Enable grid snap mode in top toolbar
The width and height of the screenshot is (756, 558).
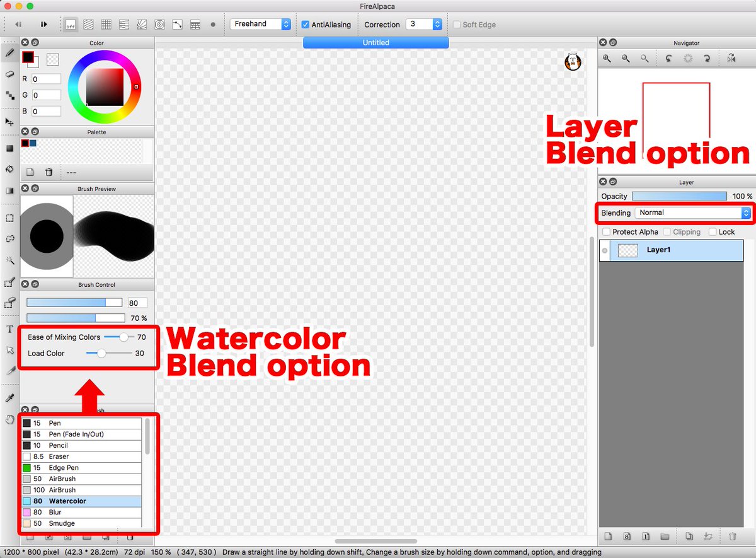click(106, 24)
